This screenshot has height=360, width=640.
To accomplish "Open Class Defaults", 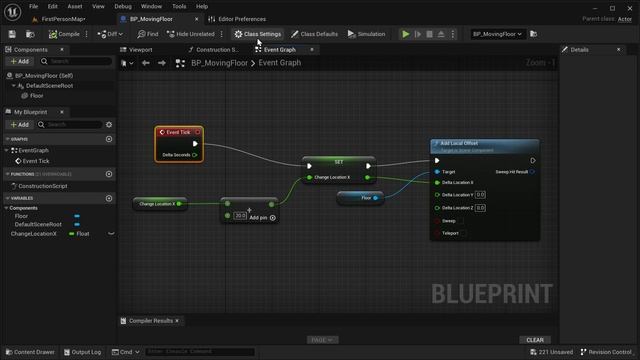I will coord(314,34).
